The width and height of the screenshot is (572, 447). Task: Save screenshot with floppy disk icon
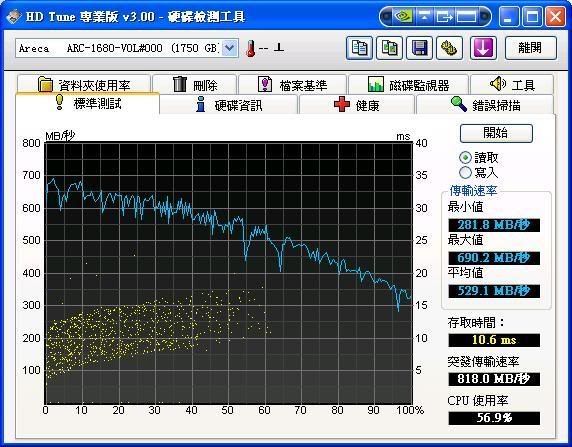[420, 48]
